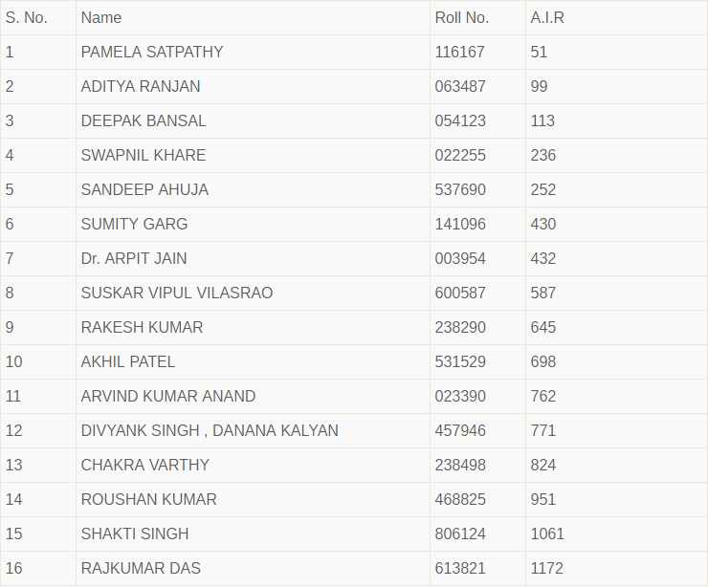Click A.I.R value 430

tap(543, 224)
